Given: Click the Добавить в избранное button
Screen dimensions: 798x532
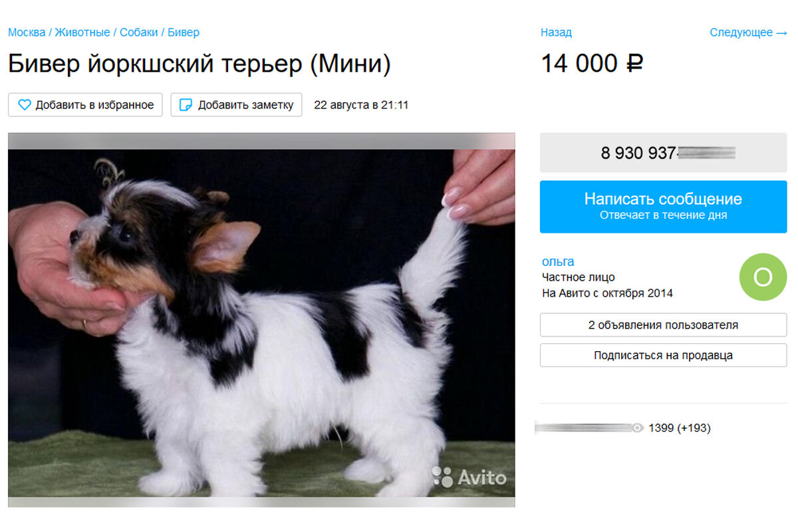Looking at the screenshot, I should tap(85, 105).
